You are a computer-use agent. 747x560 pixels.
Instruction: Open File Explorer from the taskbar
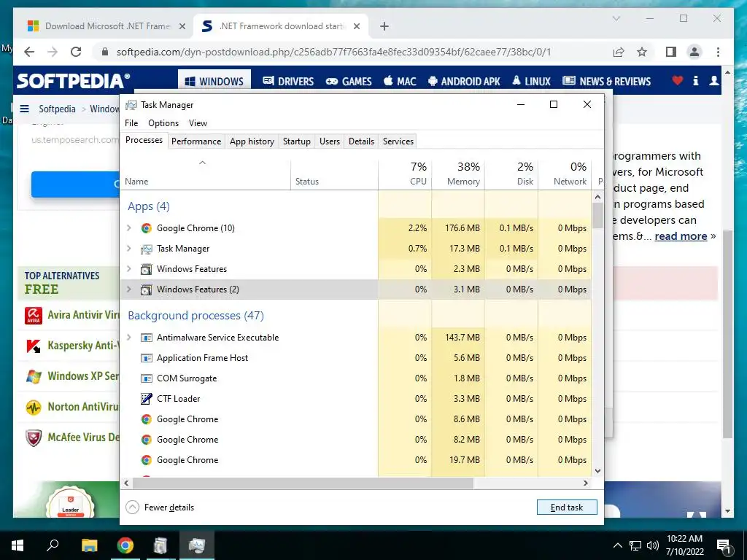(89, 545)
